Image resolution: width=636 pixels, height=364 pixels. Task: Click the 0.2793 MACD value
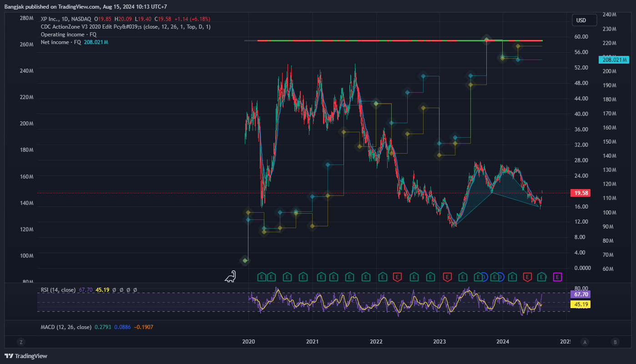point(103,327)
